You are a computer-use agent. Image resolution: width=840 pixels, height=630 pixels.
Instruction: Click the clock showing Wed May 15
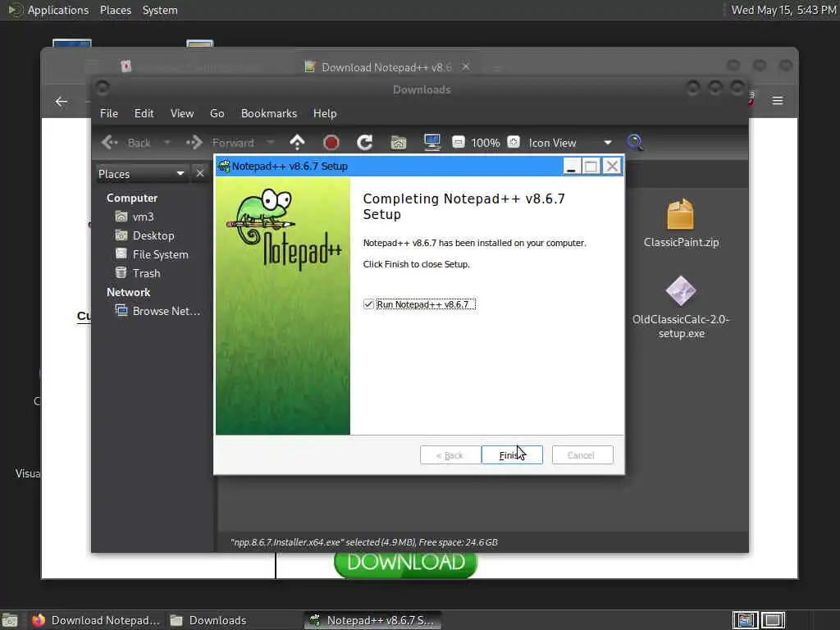pyautogui.click(x=783, y=10)
